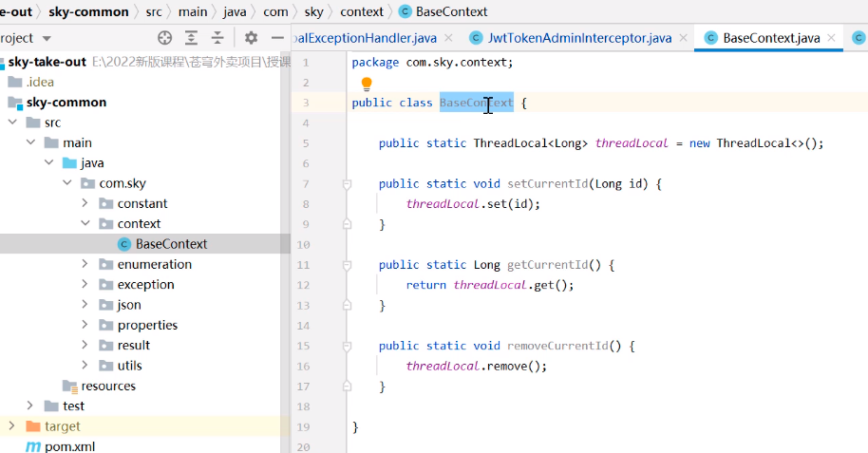Expand the result package
This screenshot has height=453, width=868.
point(85,345)
